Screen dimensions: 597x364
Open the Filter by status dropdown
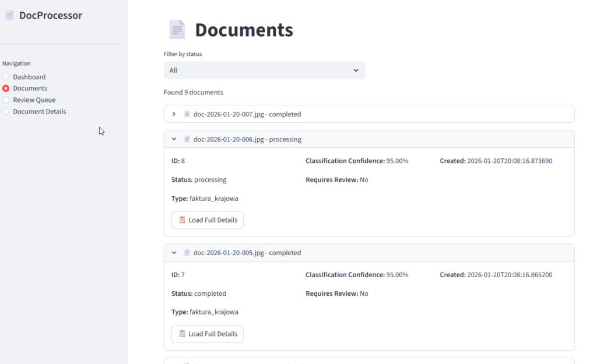[x=264, y=70]
